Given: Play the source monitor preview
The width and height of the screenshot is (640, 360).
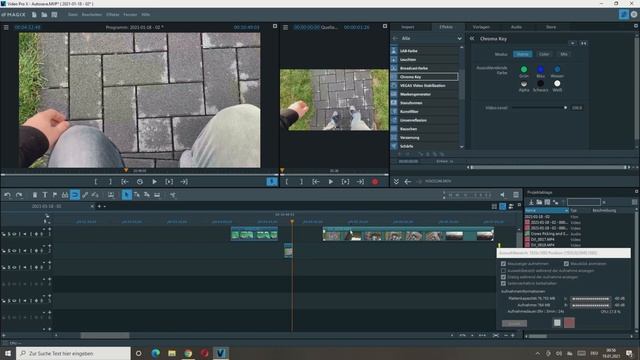Looking at the screenshot, I should pos(331,182).
